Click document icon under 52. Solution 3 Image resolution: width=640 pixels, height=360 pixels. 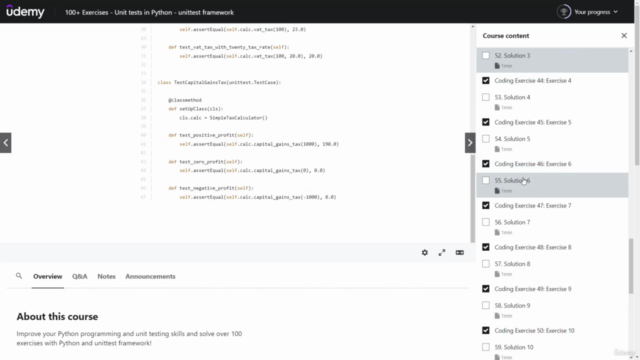tap(497, 66)
